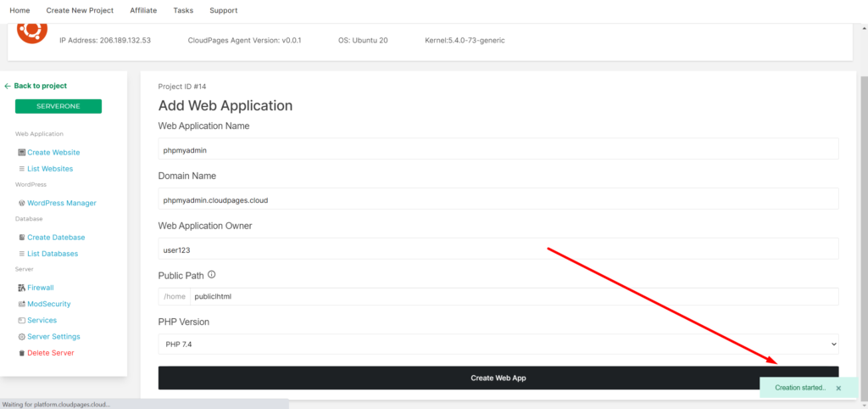Click the Creation started message text
The width and height of the screenshot is (868, 409).
[800, 388]
